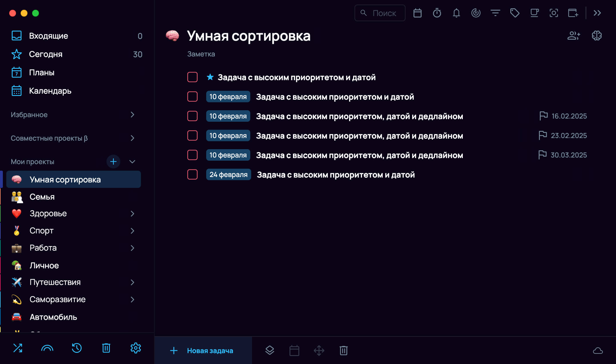616x364 pixels.
Task: Expand the Работа project chevron
Action: coord(132,248)
